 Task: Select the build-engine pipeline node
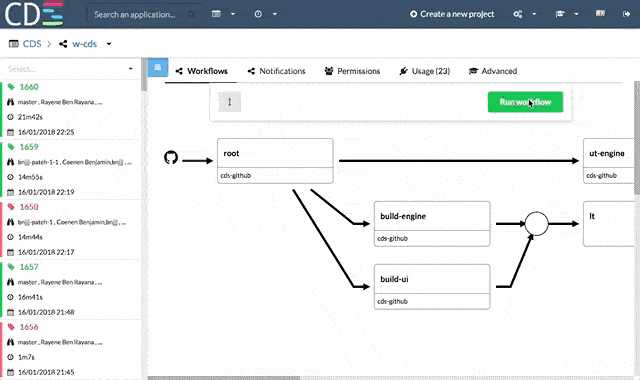[x=432, y=224]
